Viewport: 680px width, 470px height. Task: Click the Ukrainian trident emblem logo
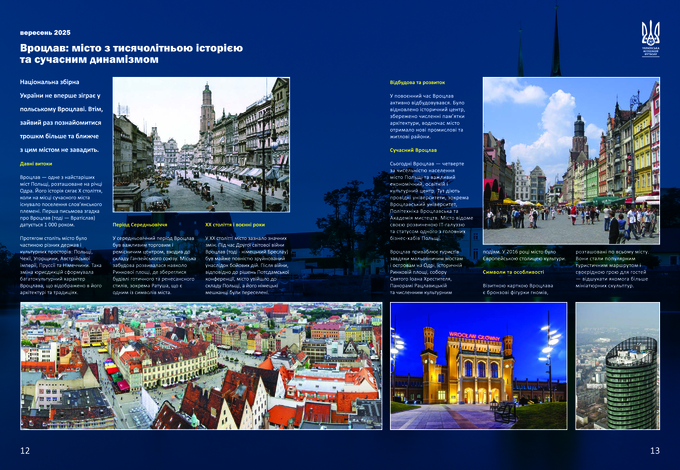coord(650,33)
